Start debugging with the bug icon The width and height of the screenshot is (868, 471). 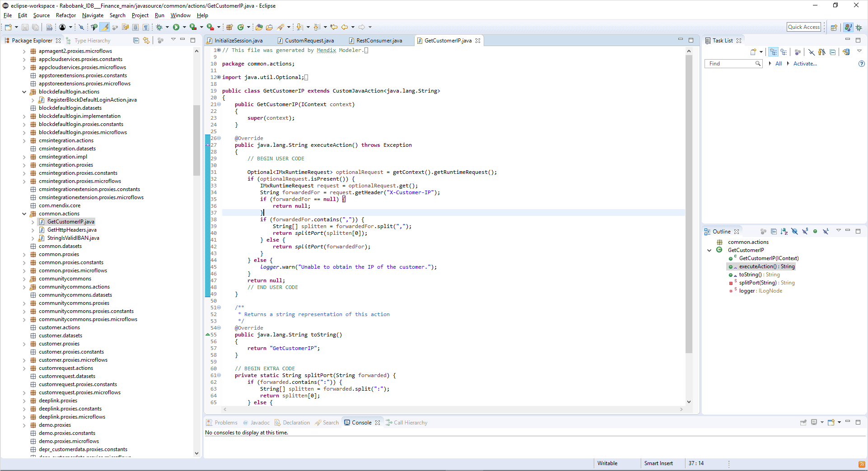(x=159, y=27)
